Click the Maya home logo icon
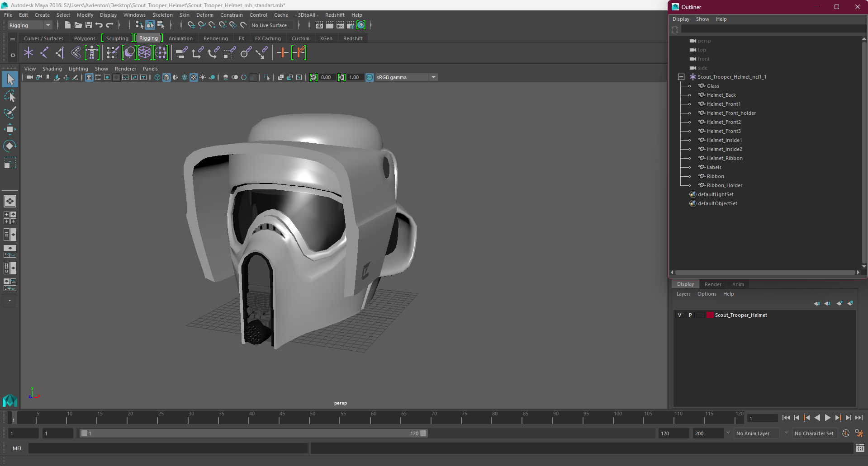This screenshot has height=466, width=868. tap(9, 400)
